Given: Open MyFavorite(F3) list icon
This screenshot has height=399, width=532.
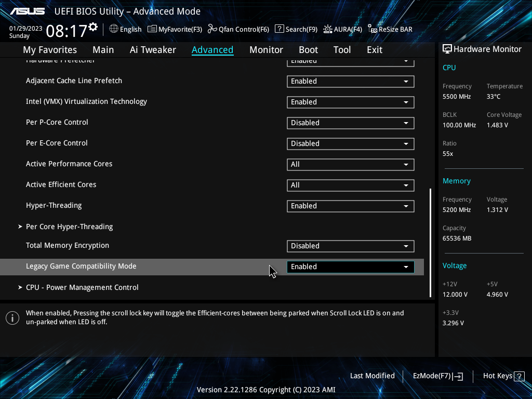Looking at the screenshot, I should tap(152, 29).
